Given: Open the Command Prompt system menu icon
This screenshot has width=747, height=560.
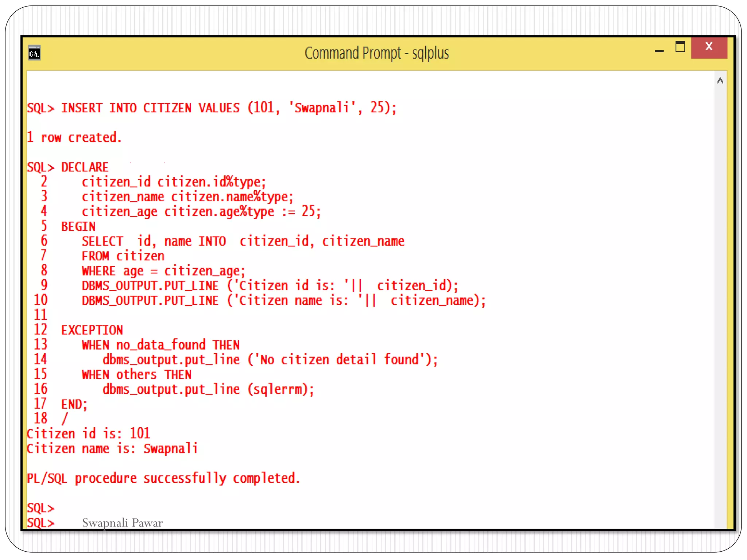Looking at the screenshot, I should [x=34, y=53].
